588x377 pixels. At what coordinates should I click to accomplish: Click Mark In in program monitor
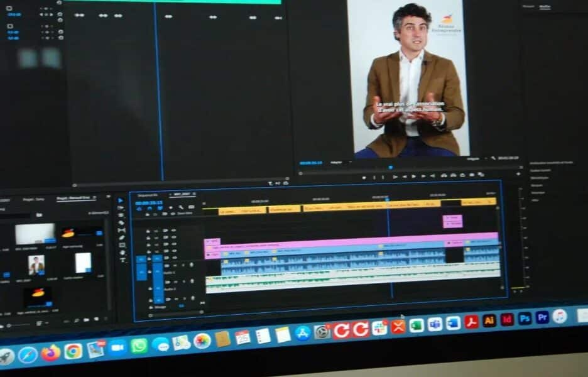click(x=374, y=177)
